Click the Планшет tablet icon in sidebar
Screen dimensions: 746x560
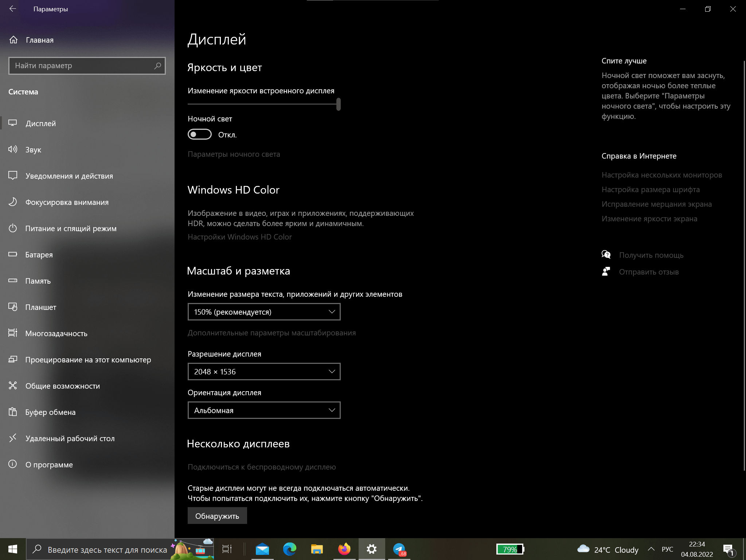tap(13, 307)
